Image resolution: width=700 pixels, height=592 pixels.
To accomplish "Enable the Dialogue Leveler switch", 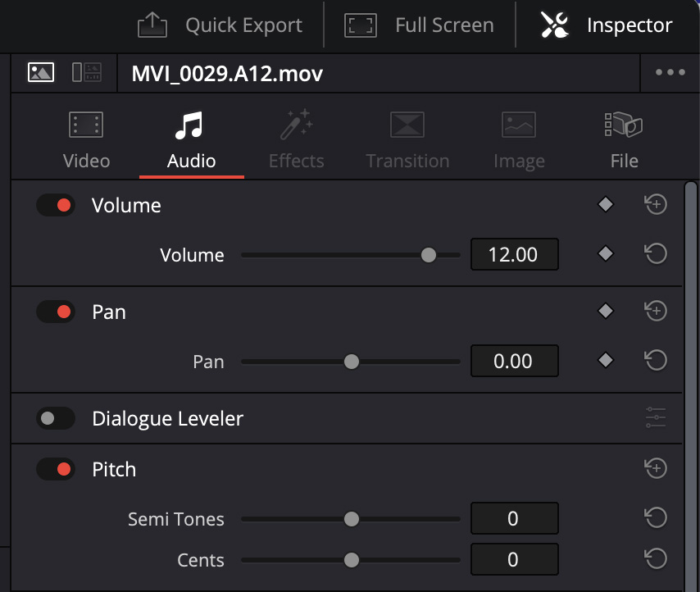I will pos(56,419).
